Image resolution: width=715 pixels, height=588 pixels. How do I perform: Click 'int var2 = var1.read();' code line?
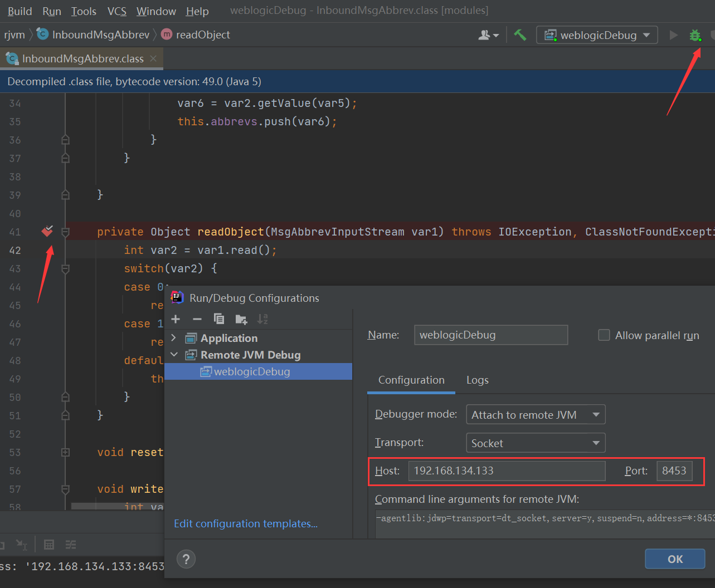(x=200, y=250)
